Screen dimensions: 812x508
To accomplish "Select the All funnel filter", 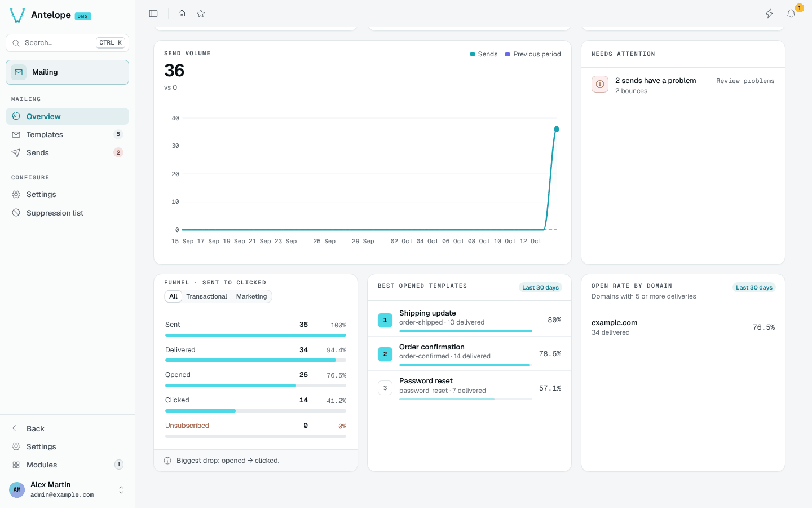I will pos(173,296).
